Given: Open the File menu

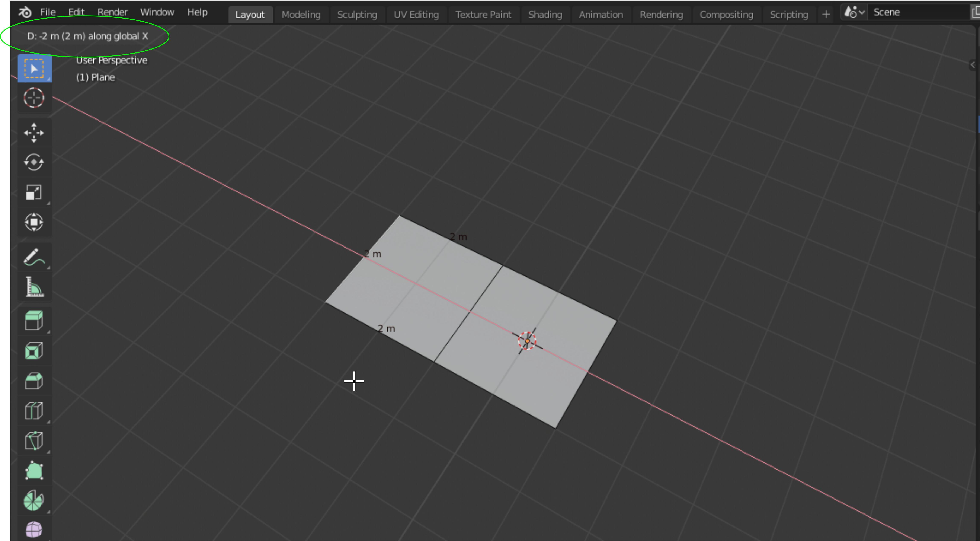Looking at the screenshot, I should pos(48,12).
